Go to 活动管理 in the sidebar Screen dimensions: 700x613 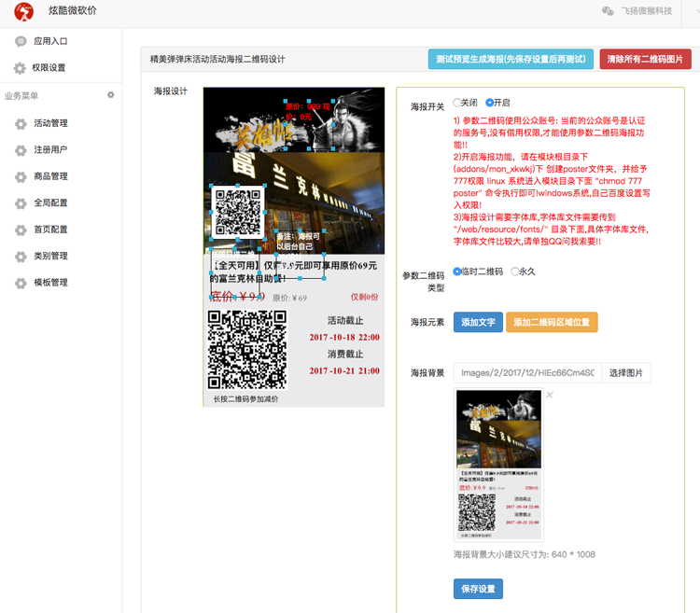(51, 123)
